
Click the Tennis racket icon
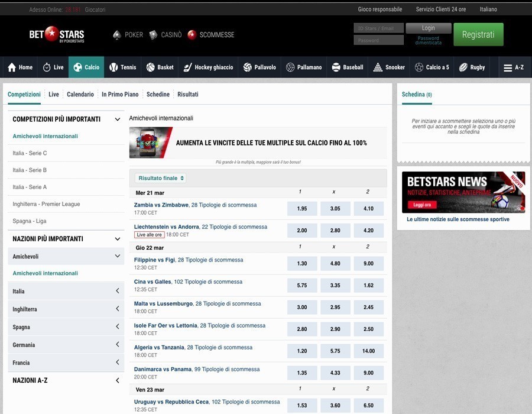click(113, 67)
